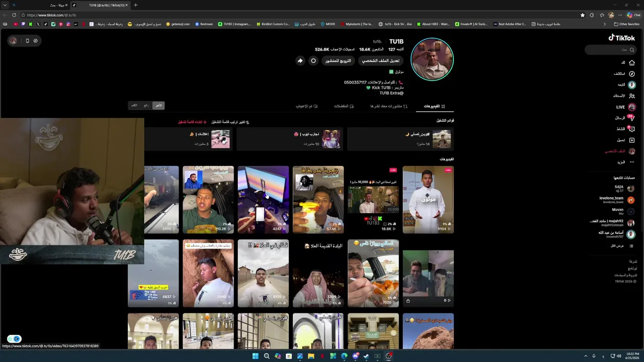Open the video with 7020 views
This screenshot has height=362, width=644.
pyautogui.click(x=373, y=273)
